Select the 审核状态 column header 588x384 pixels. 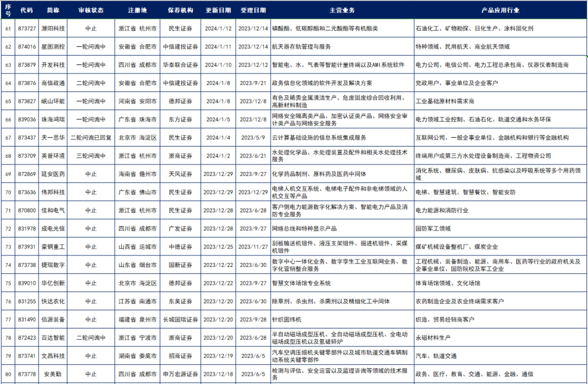coord(91,10)
